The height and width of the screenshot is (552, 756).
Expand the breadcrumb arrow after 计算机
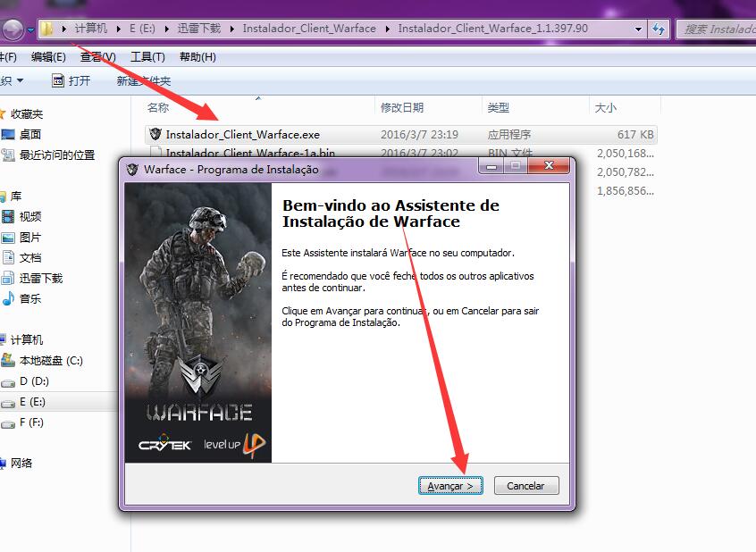119,29
